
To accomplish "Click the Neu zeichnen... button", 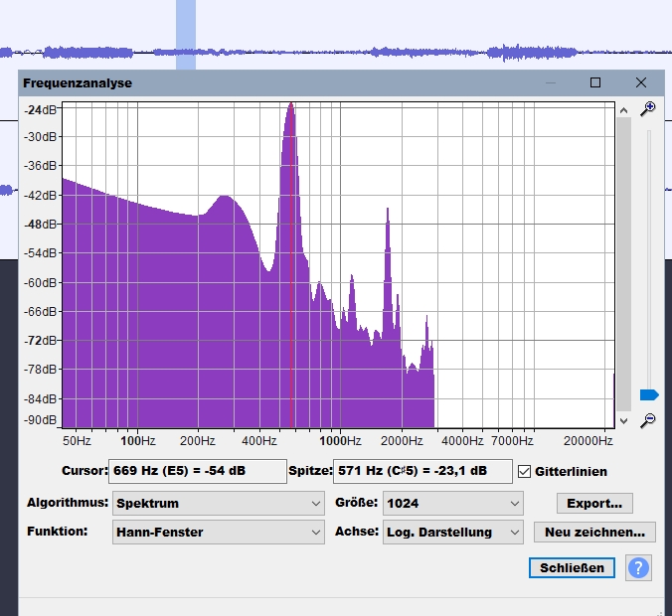I will pos(594,533).
